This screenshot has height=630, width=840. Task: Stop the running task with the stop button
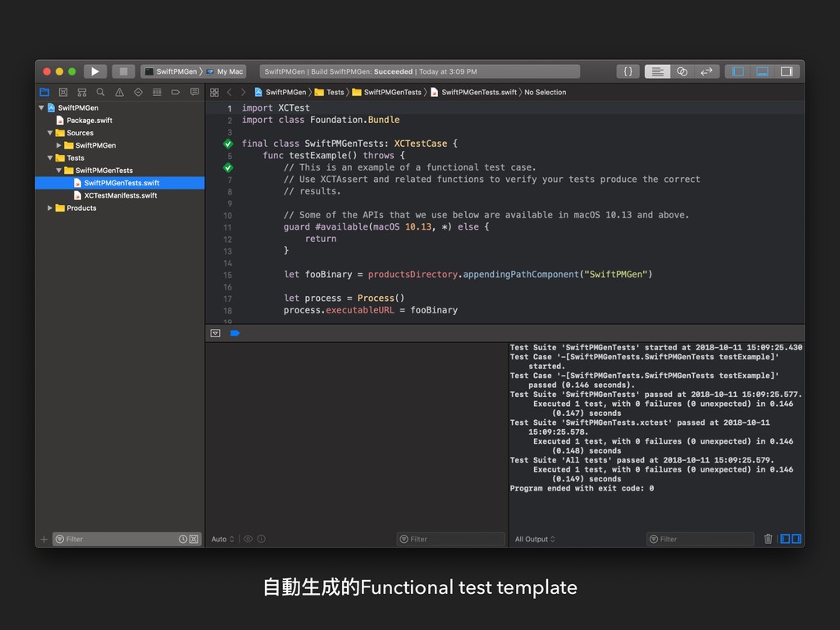[x=123, y=71]
